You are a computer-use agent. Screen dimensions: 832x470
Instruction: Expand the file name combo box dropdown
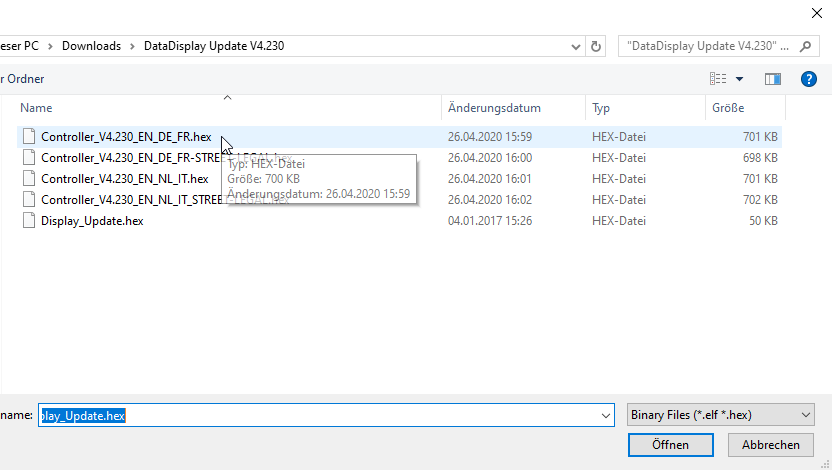(606, 415)
